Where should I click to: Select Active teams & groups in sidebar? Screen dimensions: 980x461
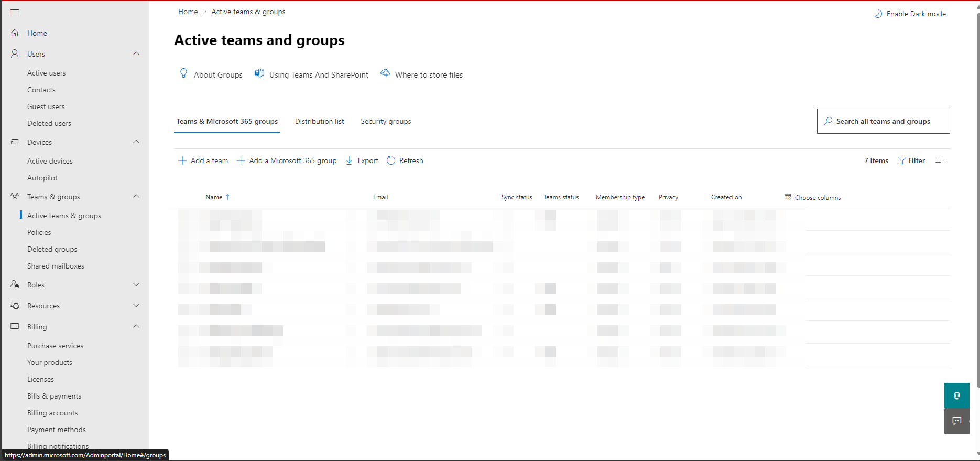(64, 216)
